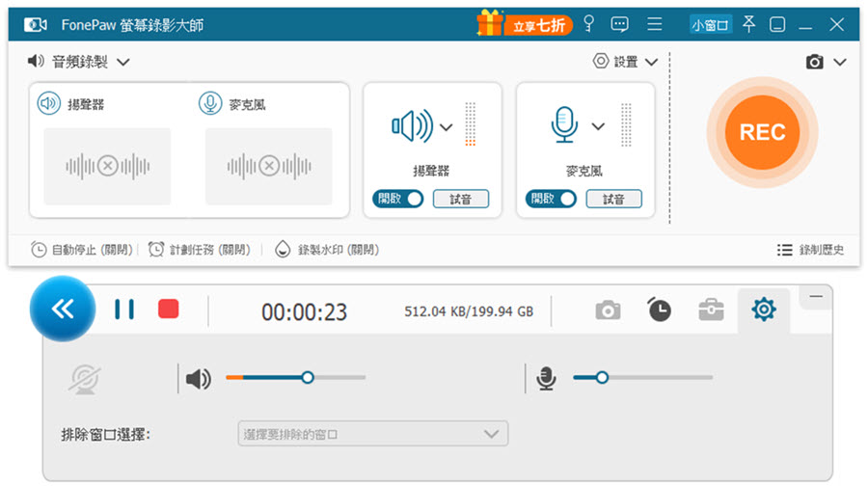Click the microphone waveform preview thumbnail
This screenshot has height=486, width=868.
269,166
